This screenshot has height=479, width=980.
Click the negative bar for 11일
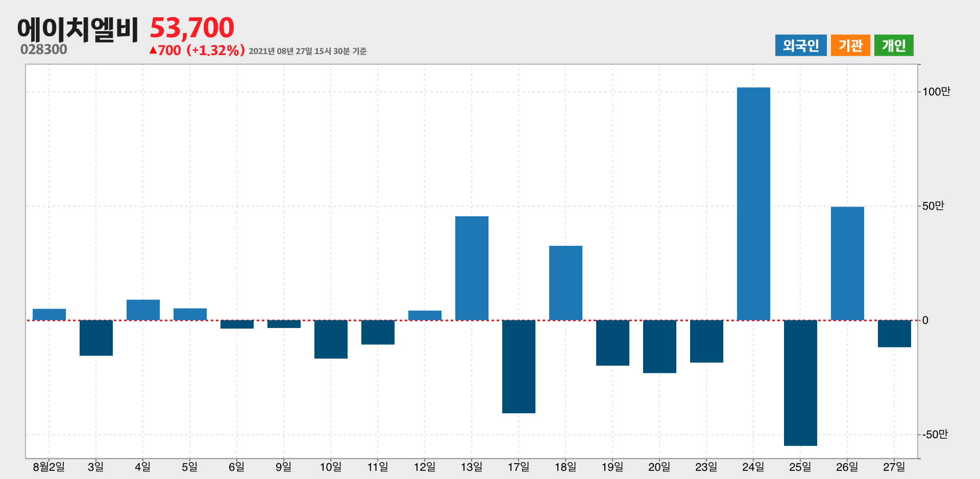[378, 332]
